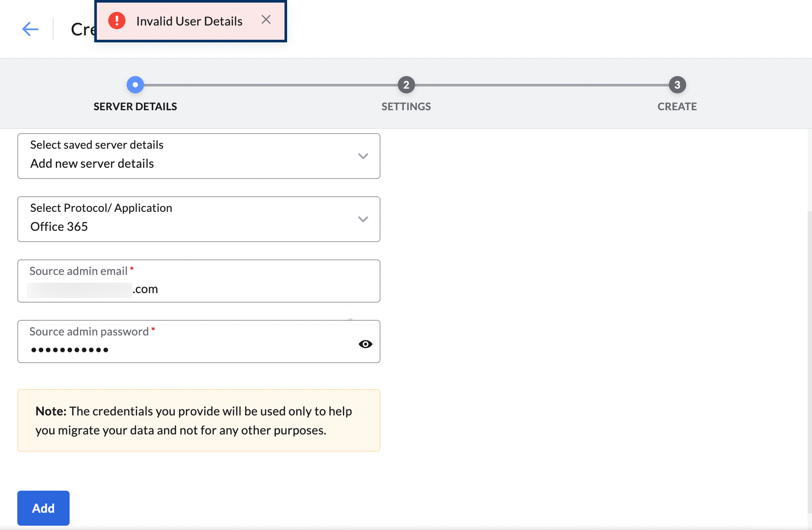Click the step 3 circle marker
Screen dimensions: 812x530
pyautogui.click(x=677, y=85)
